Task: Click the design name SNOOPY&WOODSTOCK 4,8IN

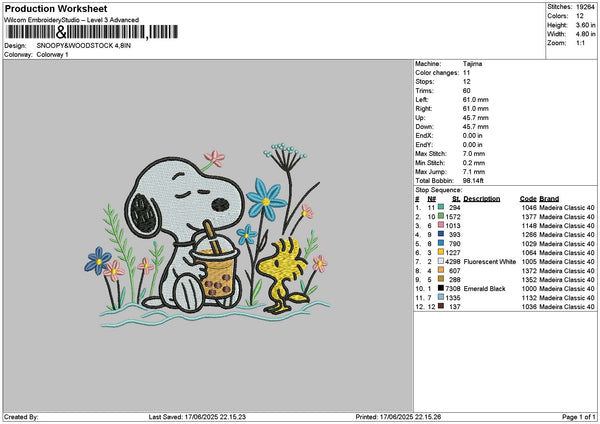Action: [x=82, y=46]
